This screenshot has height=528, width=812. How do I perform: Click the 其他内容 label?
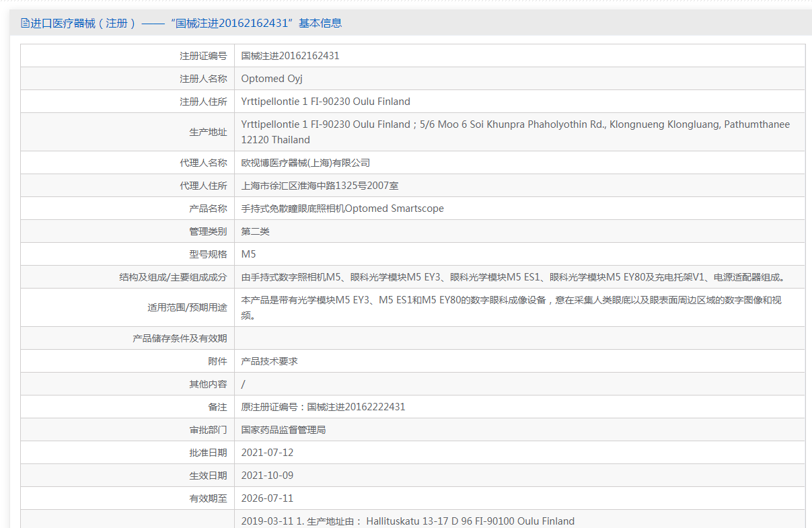(208, 384)
